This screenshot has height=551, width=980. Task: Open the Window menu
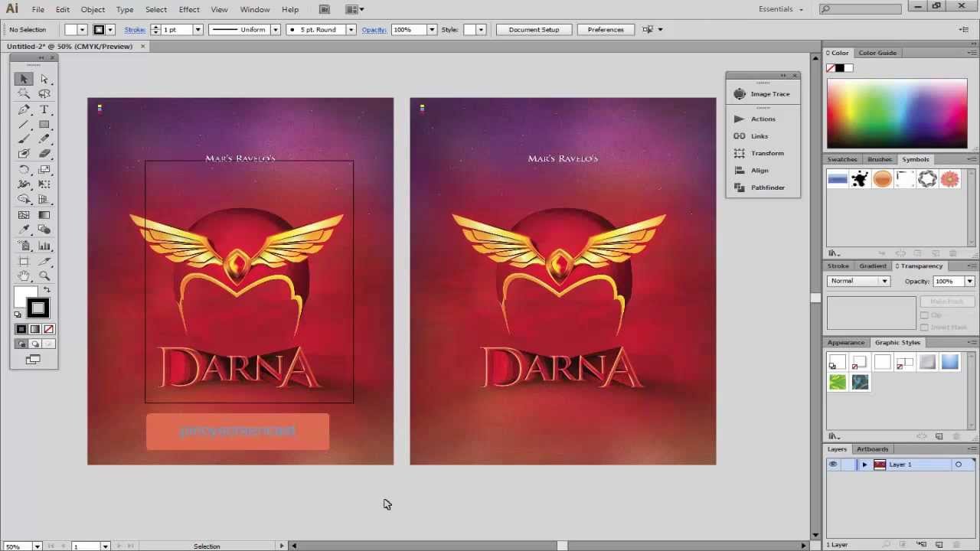point(255,9)
